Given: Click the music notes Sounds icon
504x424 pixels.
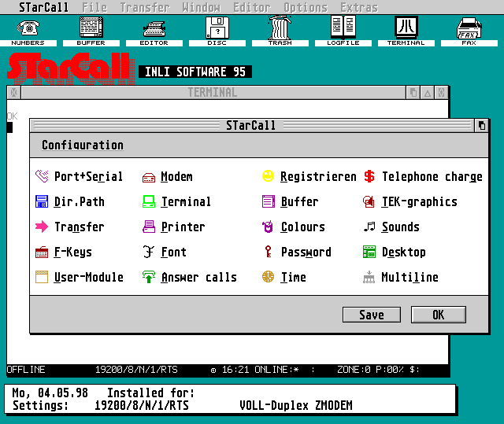Looking at the screenshot, I should point(369,227).
